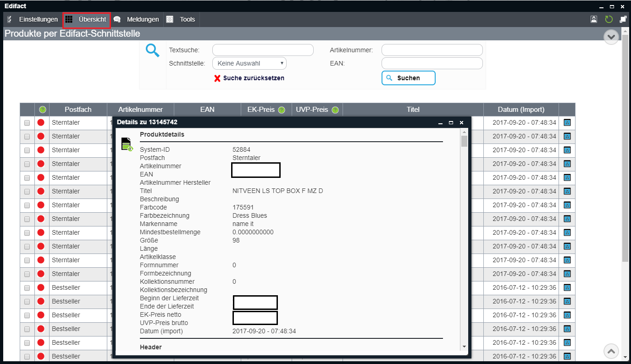The width and height of the screenshot is (631, 364).
Task: Tick the checkbox of the first Sterntaler row
Action: [27, 123]
